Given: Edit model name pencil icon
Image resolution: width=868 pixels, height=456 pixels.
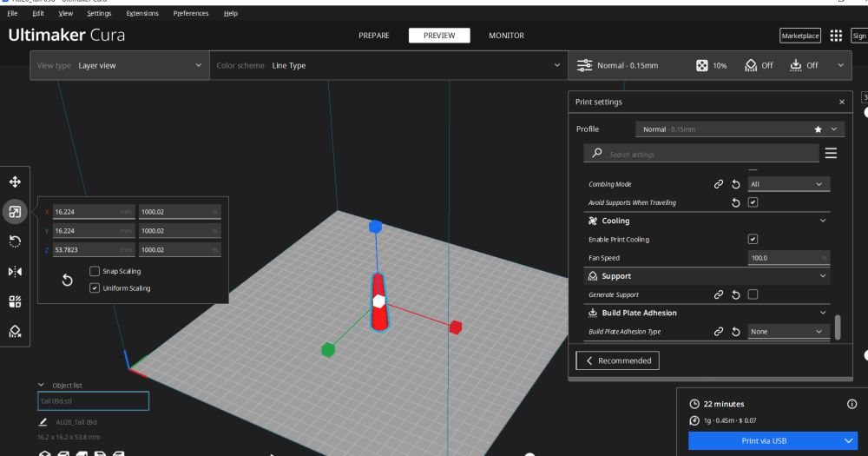Looking at the screenshot, I should [43, 422].
